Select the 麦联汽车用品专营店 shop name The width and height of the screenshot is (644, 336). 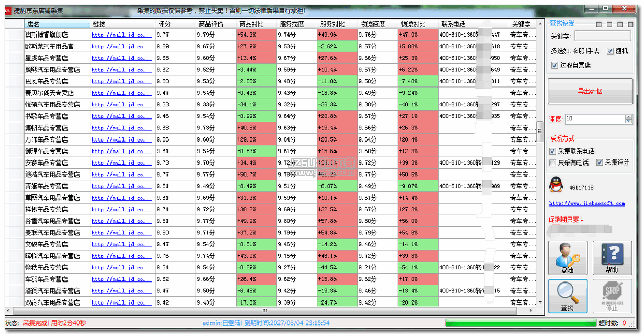click(52, 232)
